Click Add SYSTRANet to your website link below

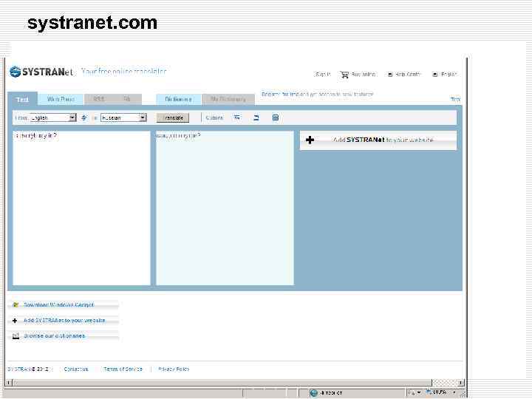tap(64, 320)
